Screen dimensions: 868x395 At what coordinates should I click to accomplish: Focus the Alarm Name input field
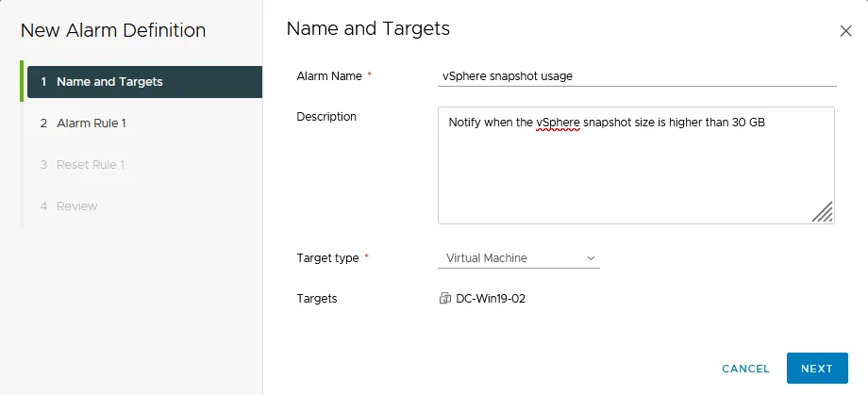pos(637,76)
